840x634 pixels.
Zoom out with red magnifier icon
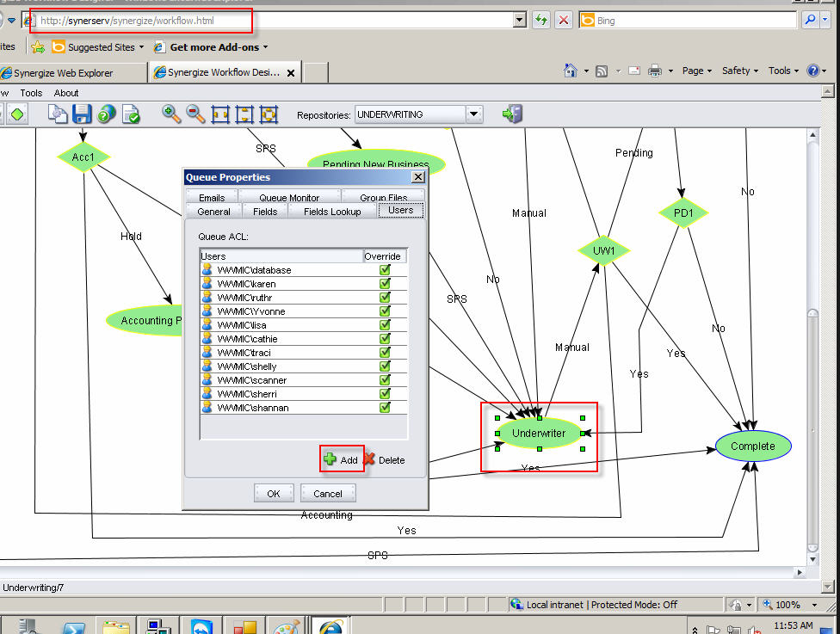195,114
